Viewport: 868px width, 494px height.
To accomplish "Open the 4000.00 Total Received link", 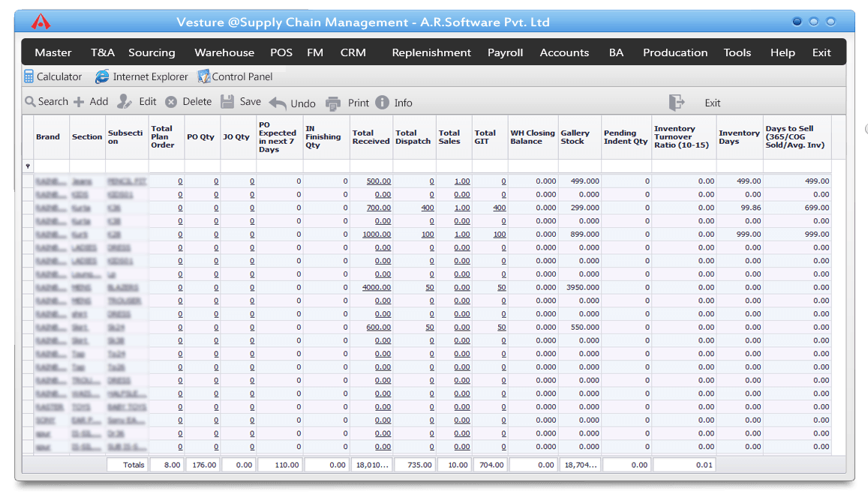I will pyautogui.click(x=377, y=288).
